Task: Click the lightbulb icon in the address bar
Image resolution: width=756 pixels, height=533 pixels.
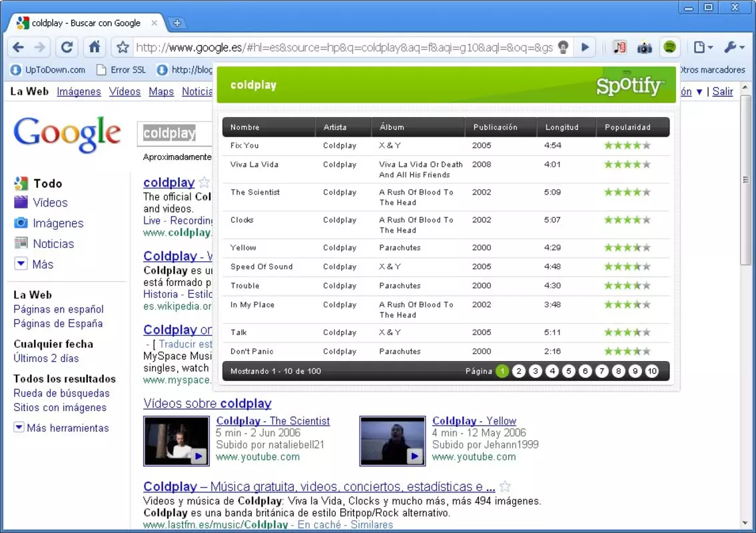Action: click(x=563, y=47)
